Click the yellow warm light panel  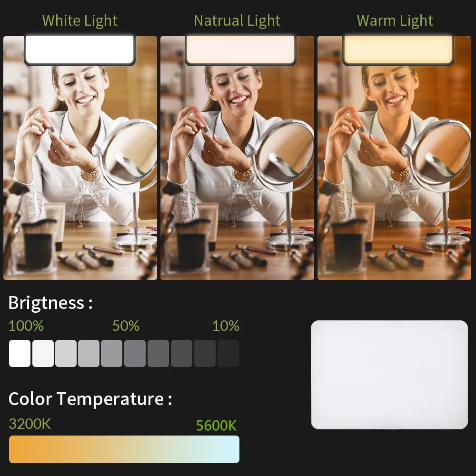point(398,50)
